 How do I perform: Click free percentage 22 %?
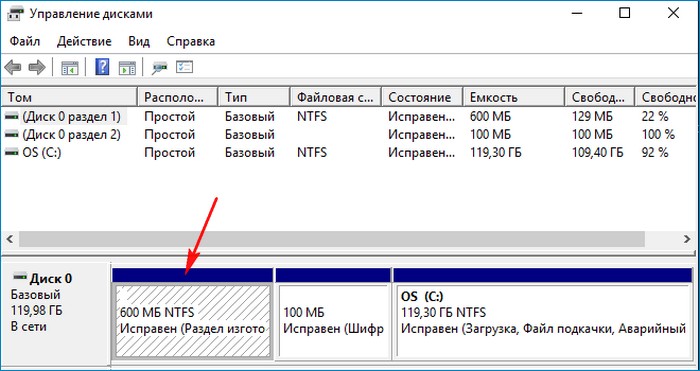pyautogui.click(x=655, y=117)
